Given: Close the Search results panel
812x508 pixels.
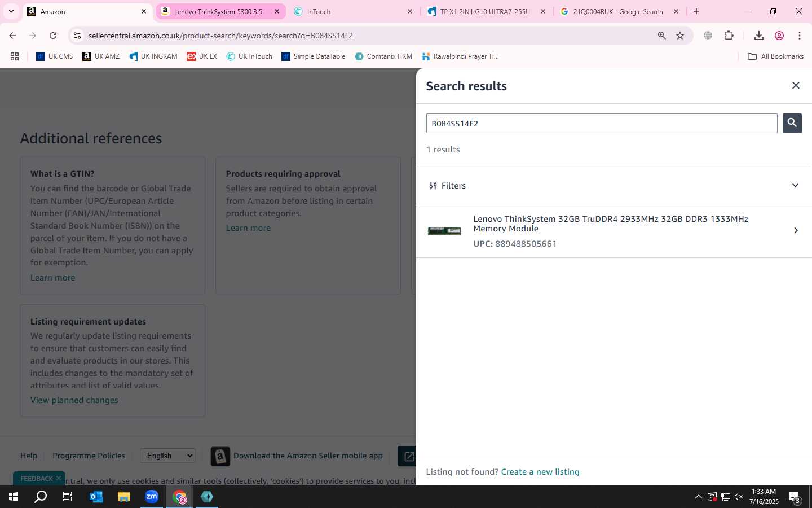Looking at the screenshot, I should click(x=796, y=85).
